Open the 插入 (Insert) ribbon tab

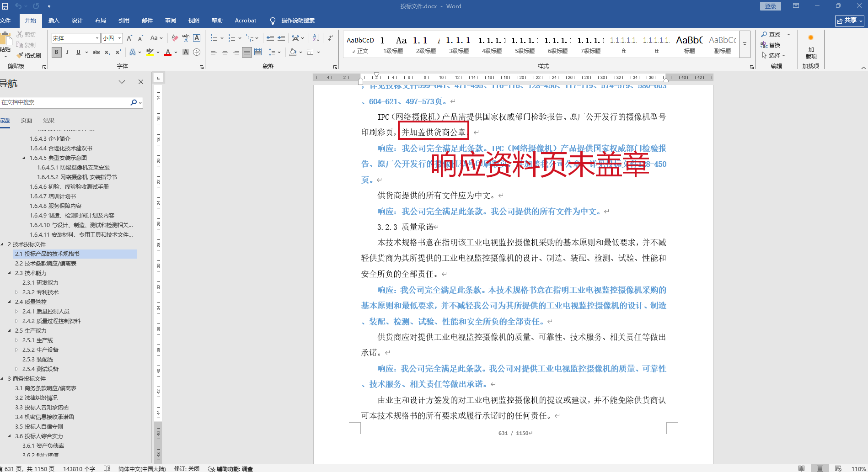pos(54,21)
